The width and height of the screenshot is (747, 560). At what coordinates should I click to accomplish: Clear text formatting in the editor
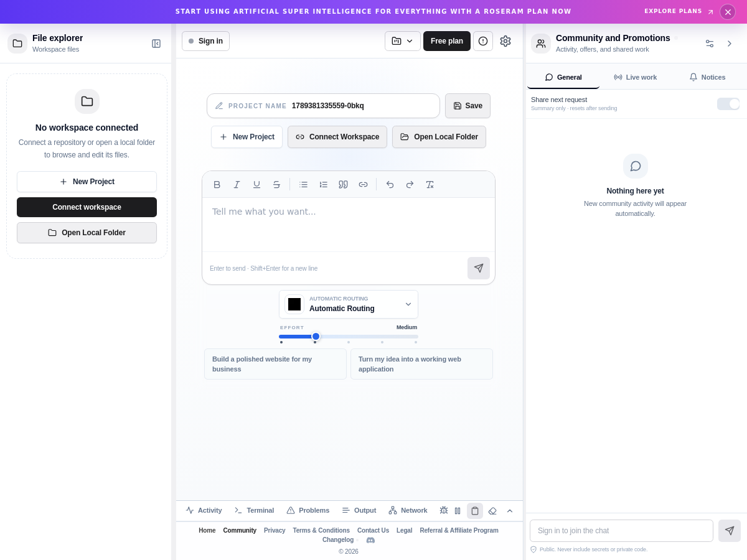[x=430, y=184]
